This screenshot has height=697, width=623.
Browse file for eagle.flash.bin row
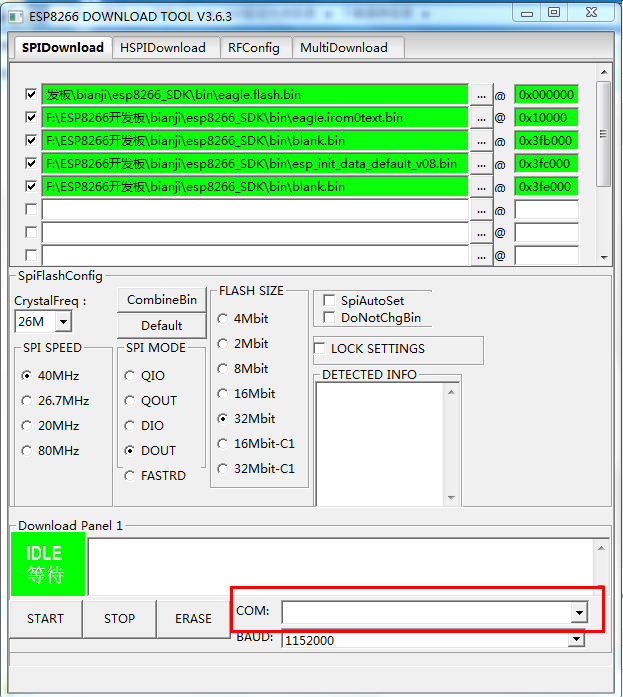tap(481, 95)
